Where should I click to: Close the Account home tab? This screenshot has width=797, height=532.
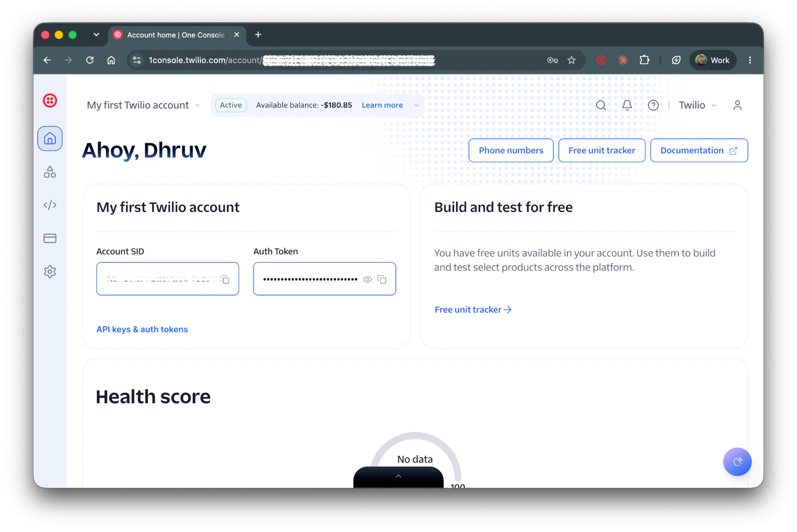pos(237,35)
